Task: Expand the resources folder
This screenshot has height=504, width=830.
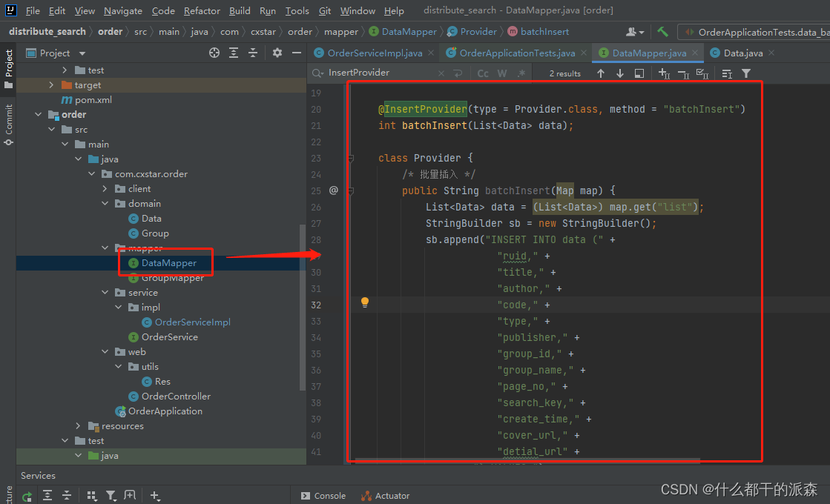Action: (x=79, y=425)
